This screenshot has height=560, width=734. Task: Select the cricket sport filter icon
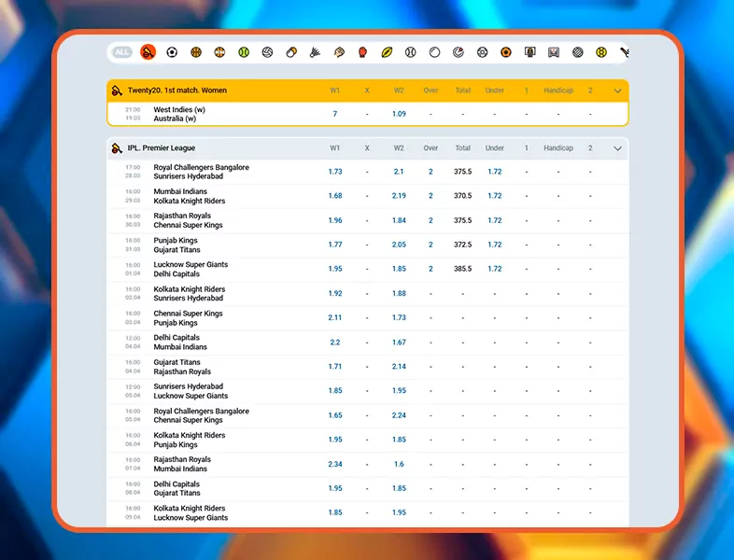coord(148,52)
